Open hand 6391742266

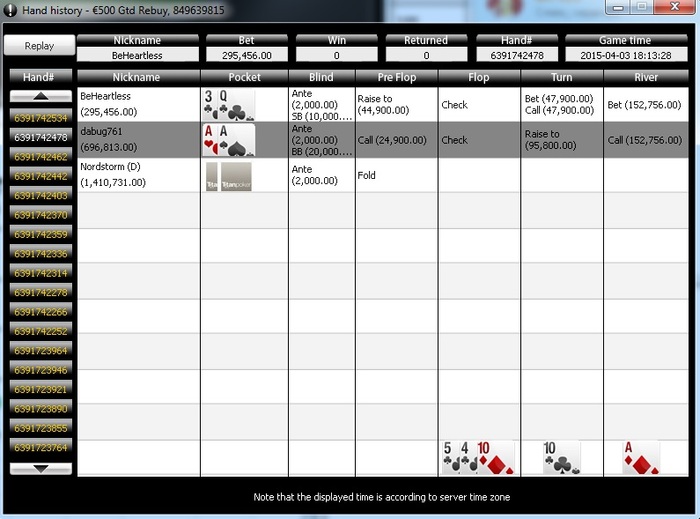pyautogui.click(x=41, y=311)
